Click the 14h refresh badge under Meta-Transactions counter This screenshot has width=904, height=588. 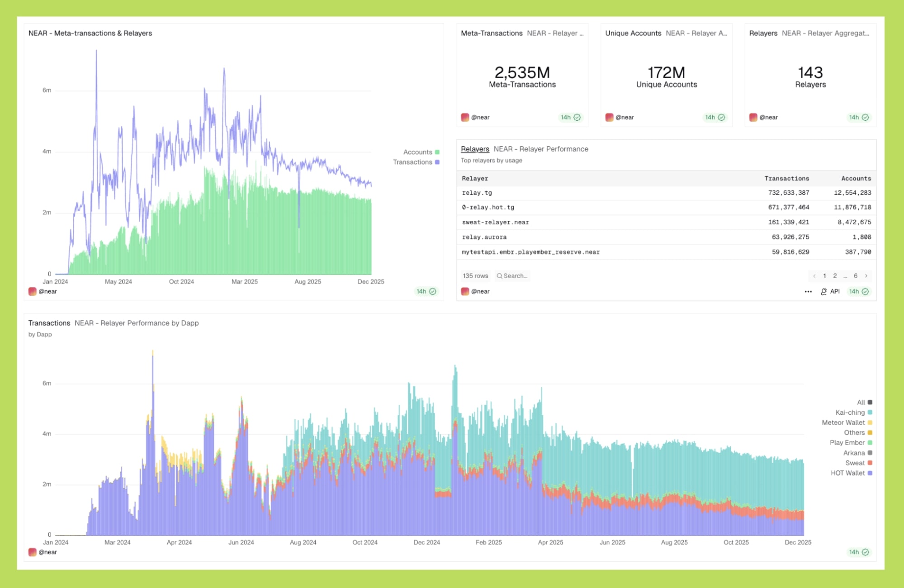click(x=570, y=118)
